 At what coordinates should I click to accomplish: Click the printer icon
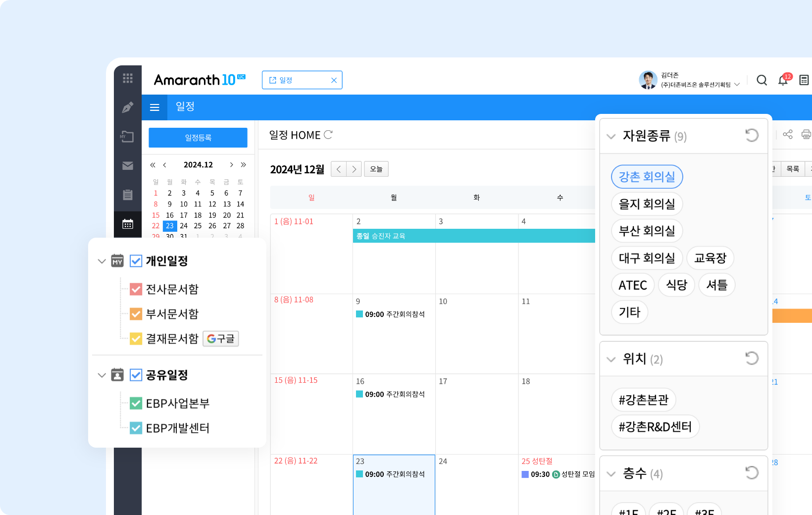[807, 134]
